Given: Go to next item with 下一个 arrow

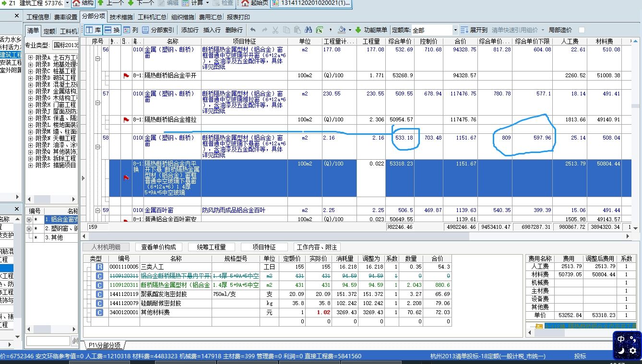Looking at the screenshot, I should [x=141, y=3].
